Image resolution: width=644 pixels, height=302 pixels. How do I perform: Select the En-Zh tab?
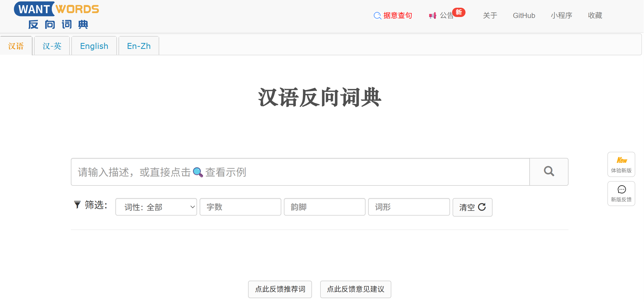[x=139, y=46]
